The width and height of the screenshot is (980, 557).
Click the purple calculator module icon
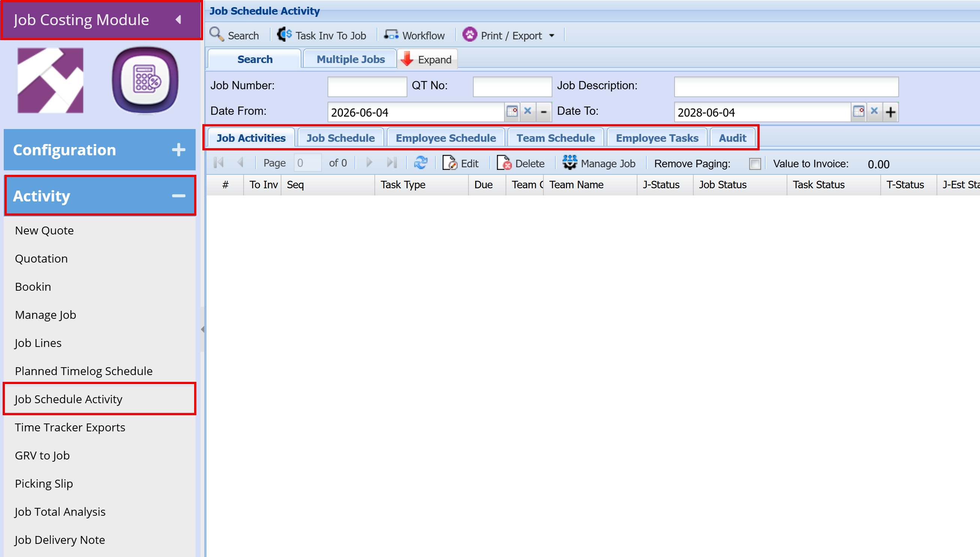(145, 80)
